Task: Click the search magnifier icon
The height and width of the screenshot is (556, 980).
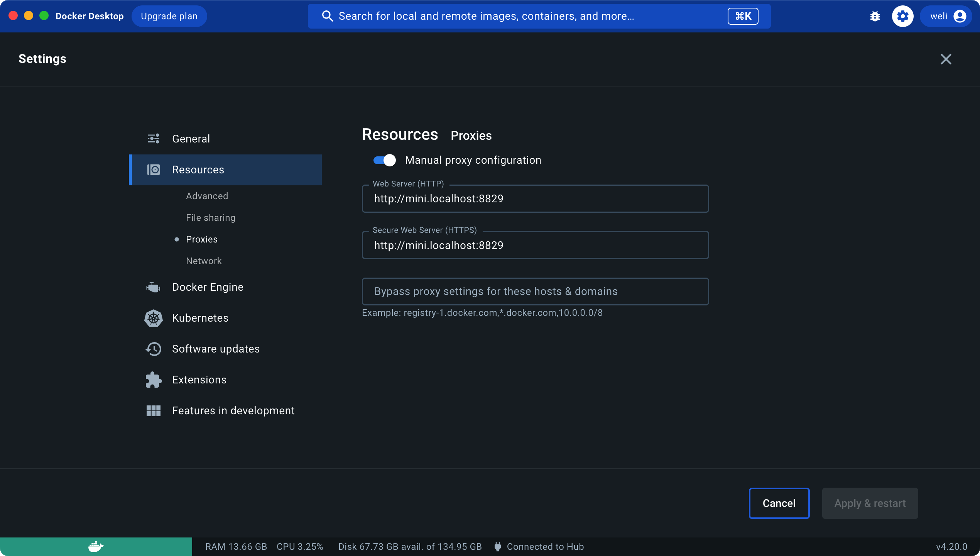Action: click(x=327, y=16)
